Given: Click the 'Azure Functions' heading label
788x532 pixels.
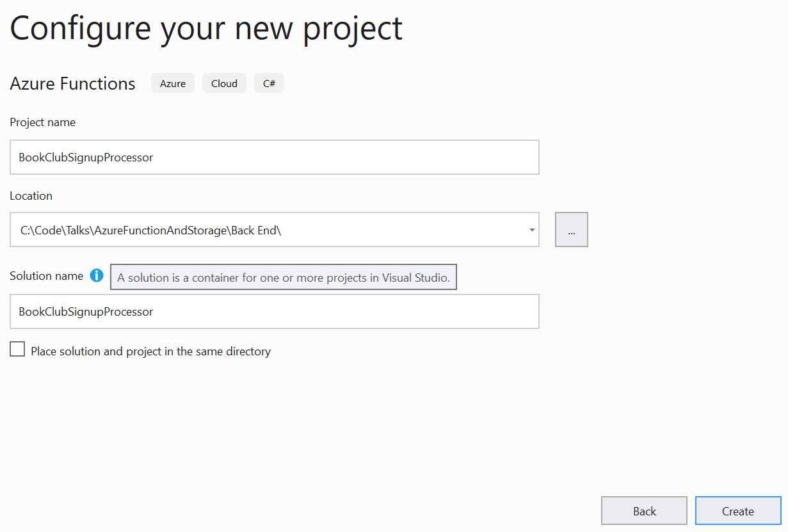Looking at the screenshot, I should (x=72, y=83).
